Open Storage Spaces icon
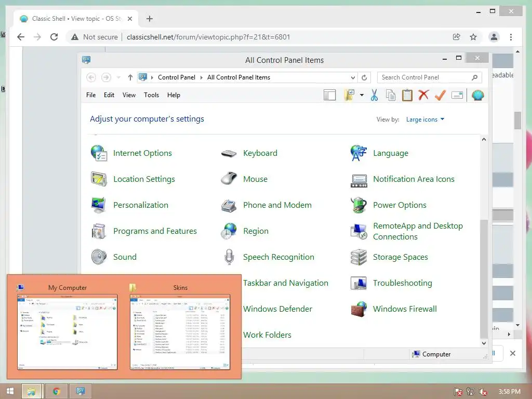Screen dimensions: 532x399 pos(358,257)
